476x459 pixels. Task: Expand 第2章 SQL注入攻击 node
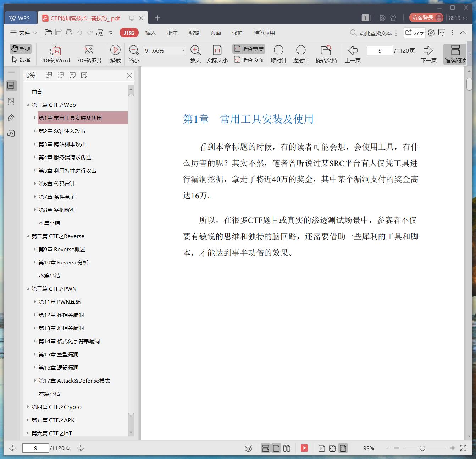35,131
